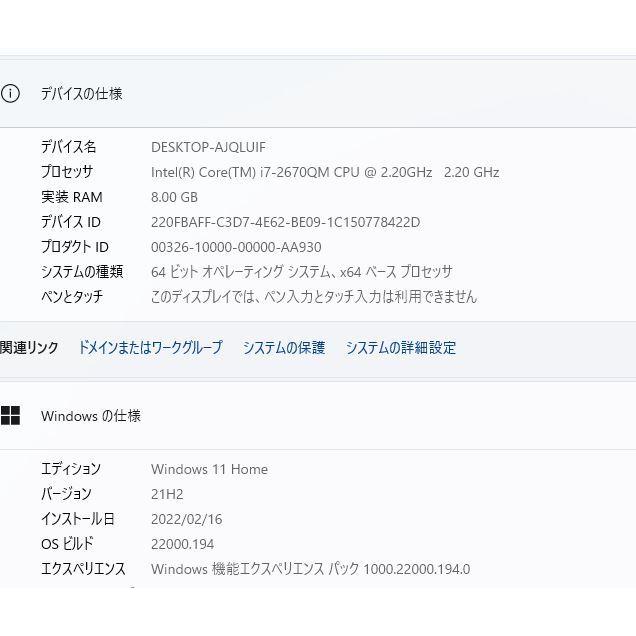Click the 関連リンク label
Viewport: 636px width, 636px height.
[29, 348]
